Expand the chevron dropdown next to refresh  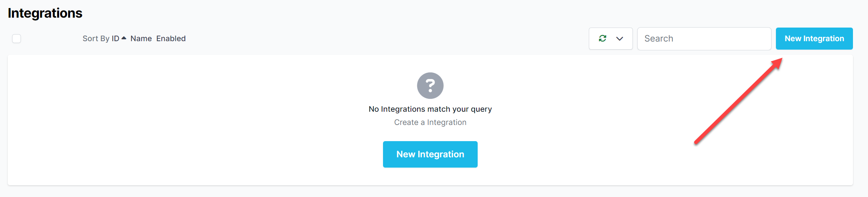point(620,39)
